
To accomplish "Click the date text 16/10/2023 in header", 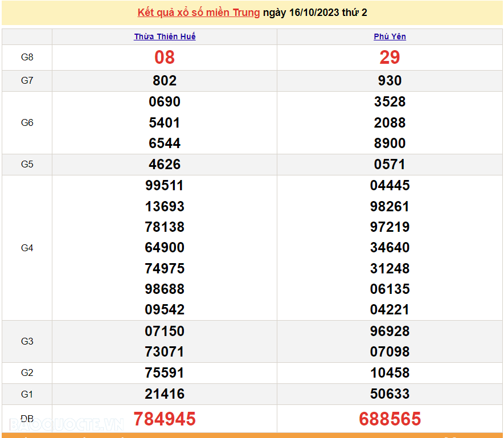I will [x=314, y=13].
